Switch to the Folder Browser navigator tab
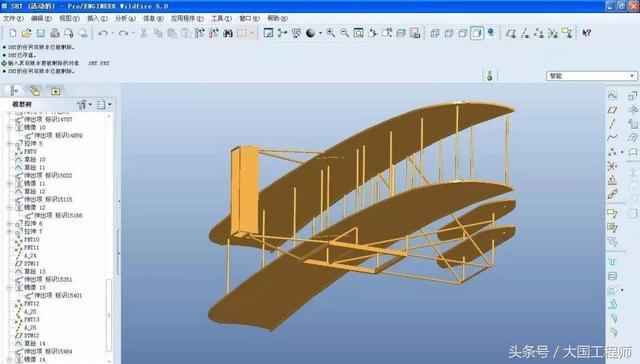The height and width of the screenshot is (364, 640). point(35,91)
